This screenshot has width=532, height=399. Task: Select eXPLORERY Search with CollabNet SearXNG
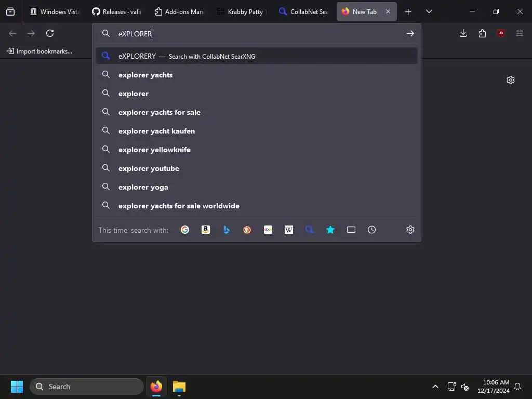click(x=257, y=56)
